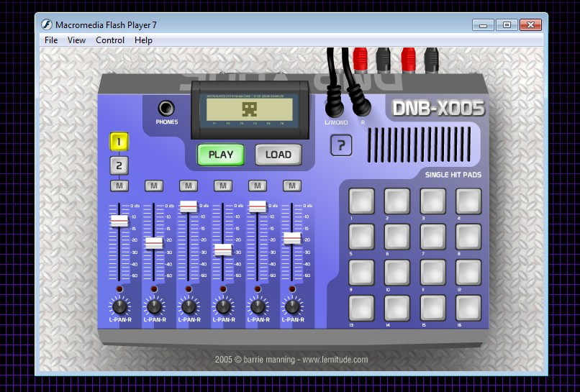Click the first channel volume fader
580x392 pixels.
point(119,221)
